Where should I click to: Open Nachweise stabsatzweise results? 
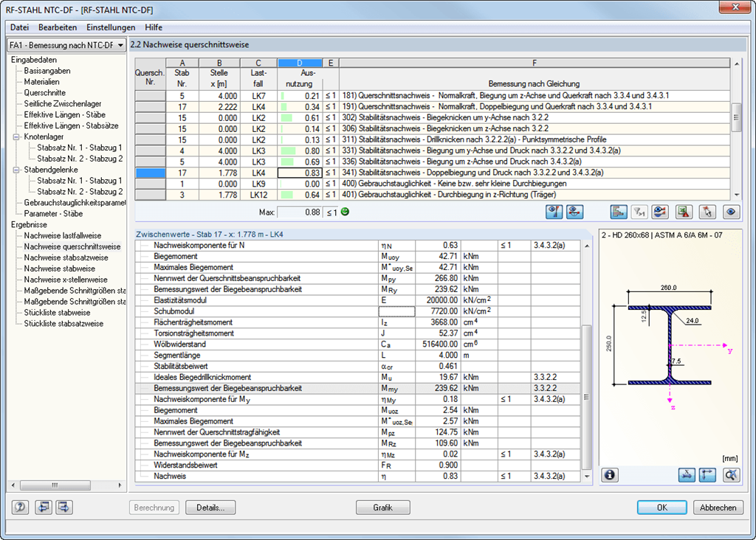[66, 257]
